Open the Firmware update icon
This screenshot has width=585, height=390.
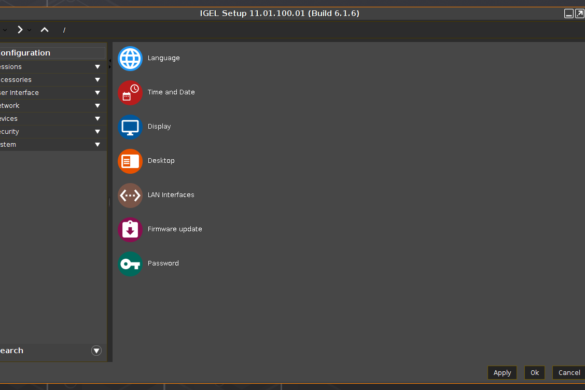[x=130, y=230]
